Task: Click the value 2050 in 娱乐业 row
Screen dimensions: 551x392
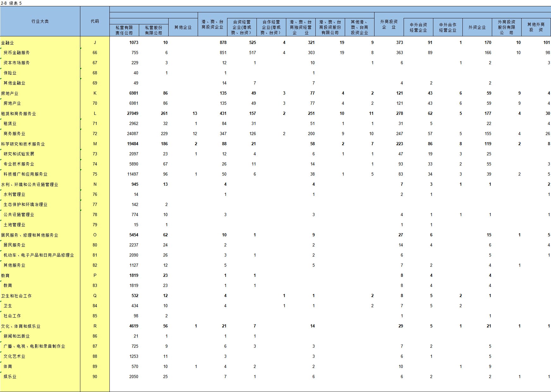Action: (134, 376)
